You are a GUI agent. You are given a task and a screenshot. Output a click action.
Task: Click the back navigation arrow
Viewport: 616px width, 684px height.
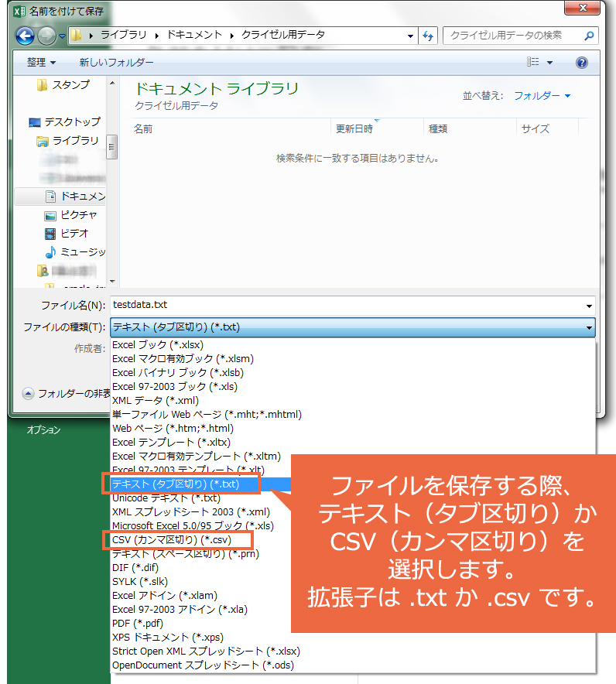point(25,36)
